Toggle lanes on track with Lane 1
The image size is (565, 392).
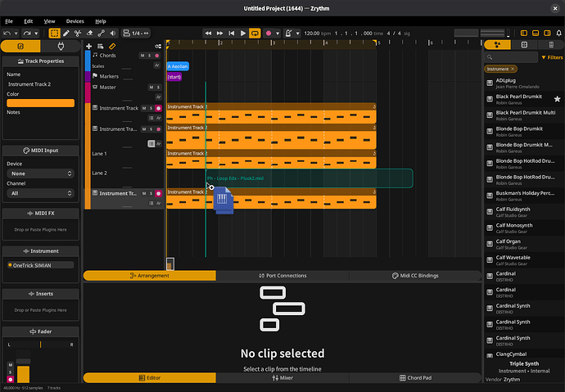[151, 144]
